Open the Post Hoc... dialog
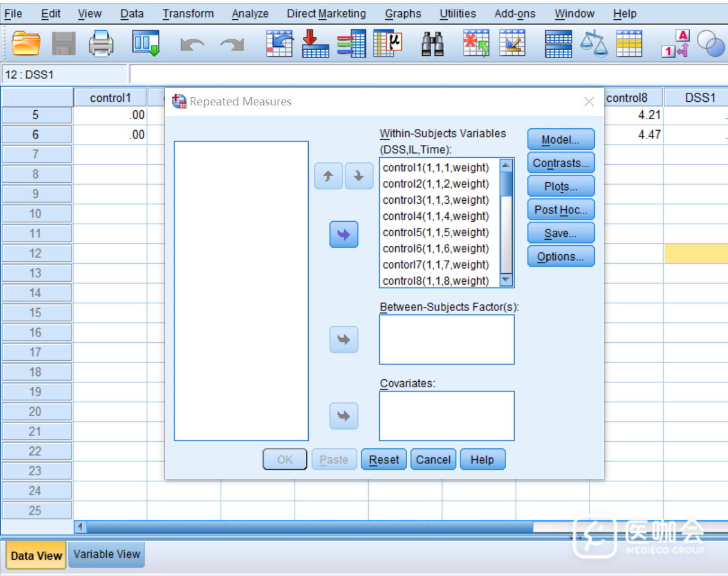Viewport: 728px width, 576px height. pyautogui.click(x=561, y=210)
